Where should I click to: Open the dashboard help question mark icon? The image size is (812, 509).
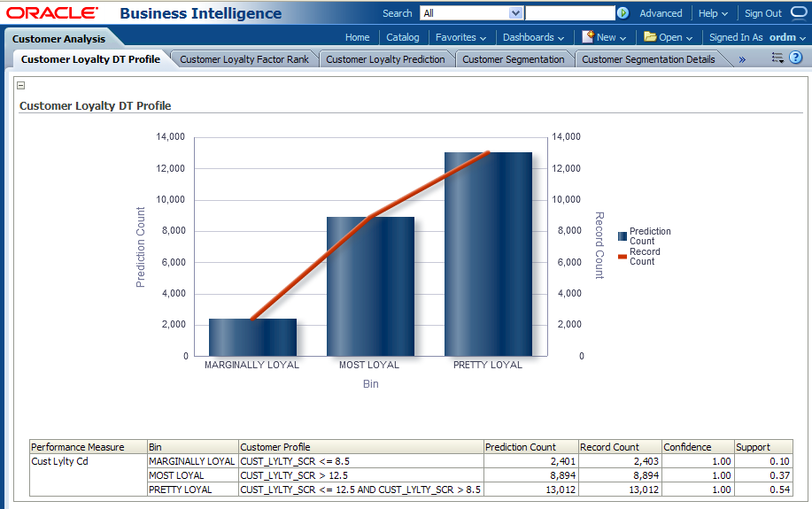[795, 58]
